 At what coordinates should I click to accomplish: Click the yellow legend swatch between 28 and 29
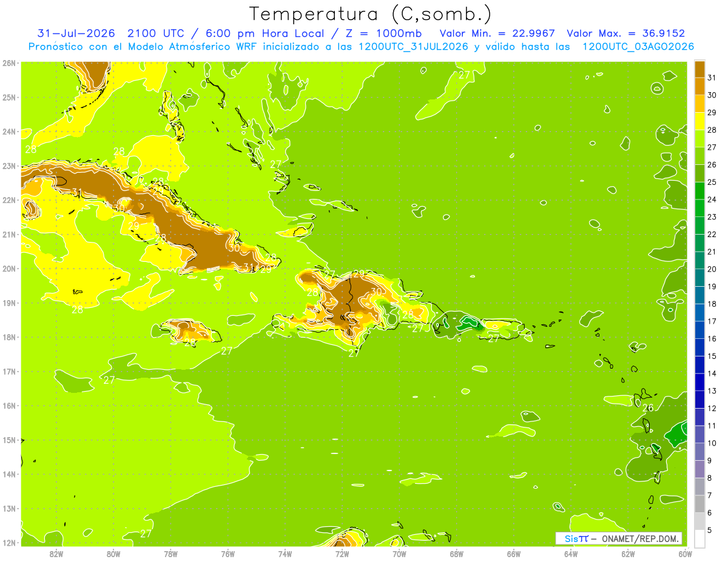[699, 121]
